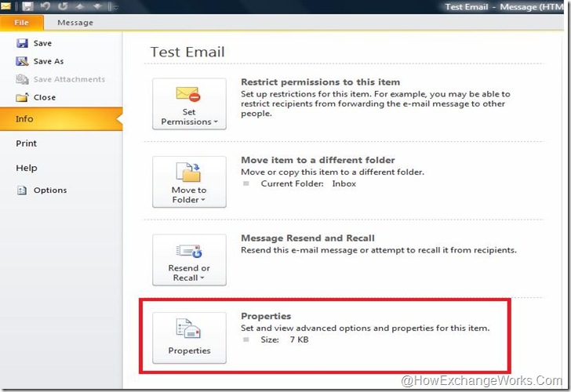Click the Properties button
The image size is (571, 392).
tap(189, 338)
